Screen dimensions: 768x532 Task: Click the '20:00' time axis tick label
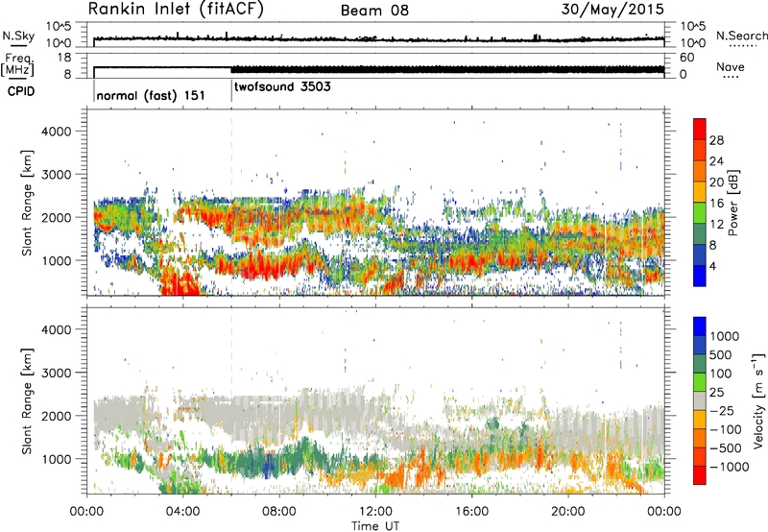click(567, 512)
